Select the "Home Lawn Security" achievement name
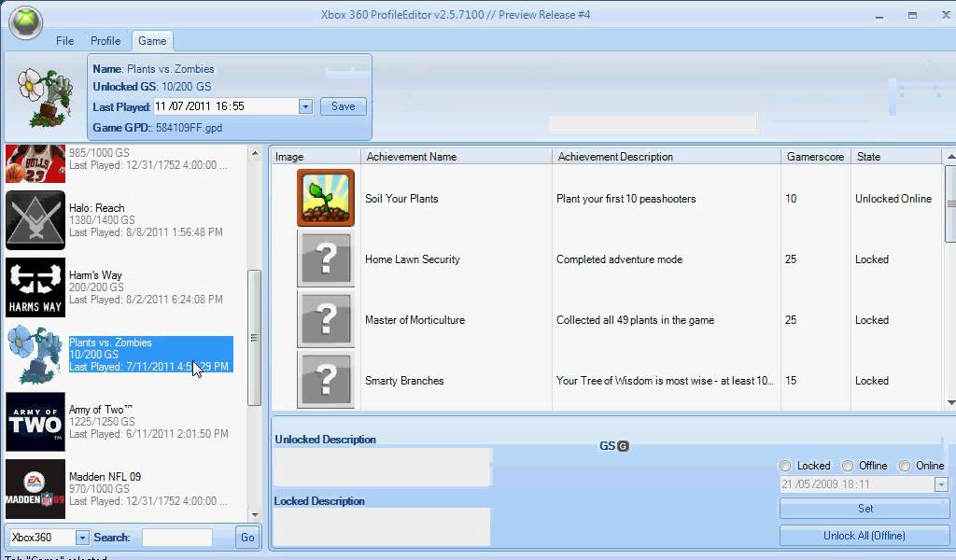 [412, 259]
